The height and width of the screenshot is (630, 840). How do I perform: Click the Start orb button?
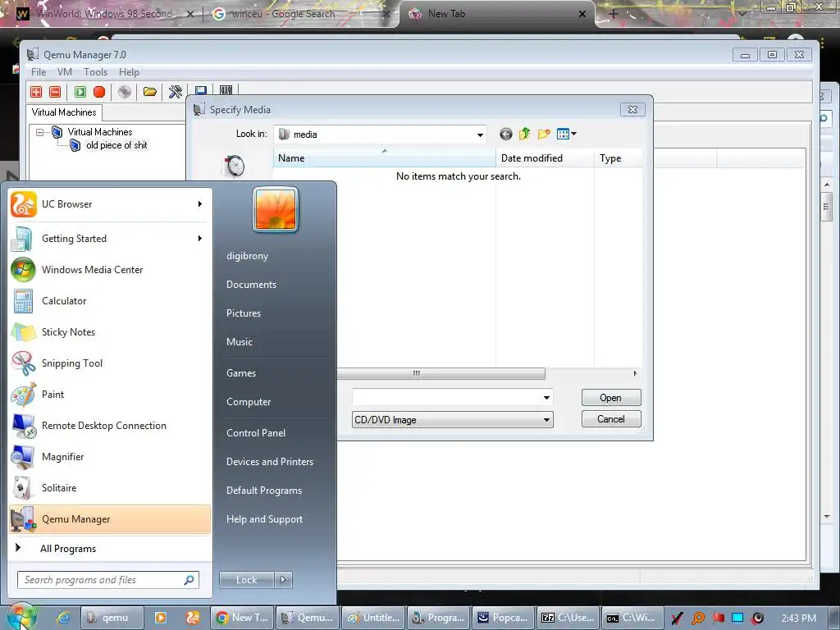(21, 616)
